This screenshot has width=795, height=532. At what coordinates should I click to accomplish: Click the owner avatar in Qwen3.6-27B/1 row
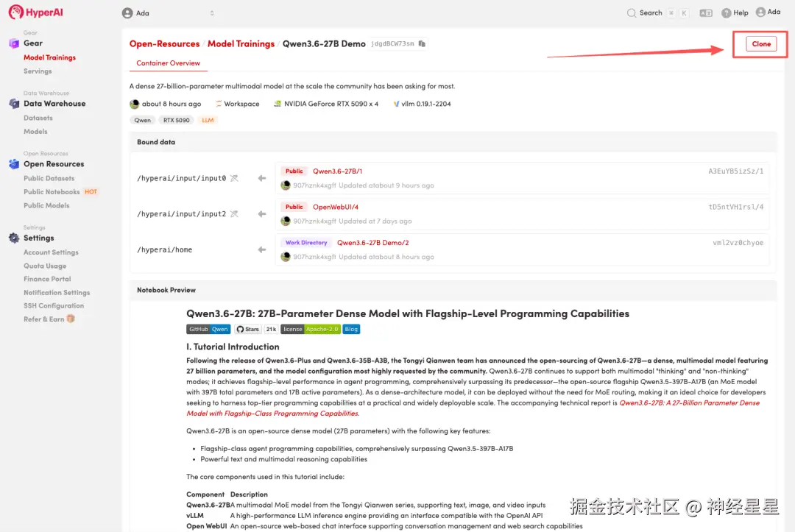286,185
